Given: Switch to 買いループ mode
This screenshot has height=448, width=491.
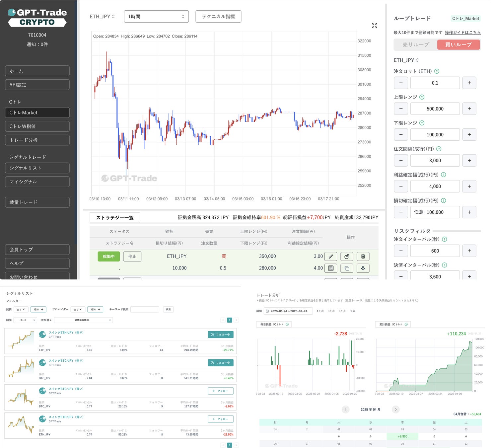Looking at the screenshot, I should click(x=458, y=44).
